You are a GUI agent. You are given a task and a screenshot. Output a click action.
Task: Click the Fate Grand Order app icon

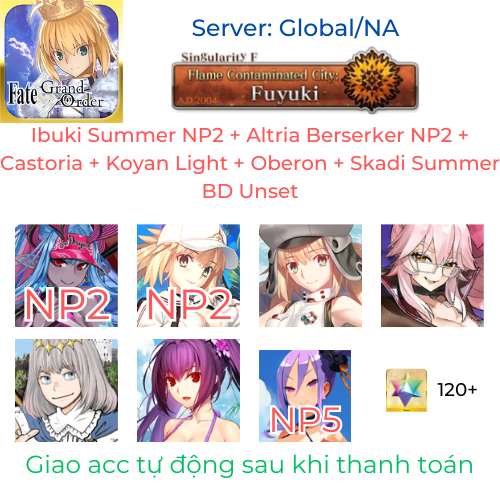point(61,61)
